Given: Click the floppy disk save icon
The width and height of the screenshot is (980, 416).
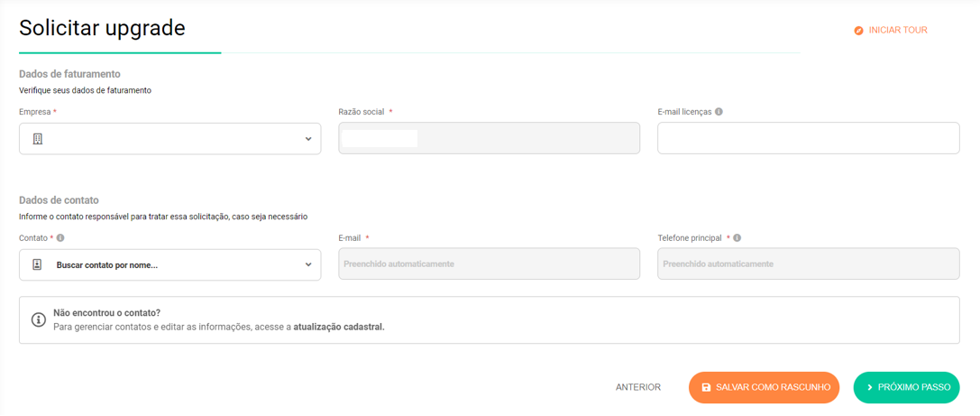Looking at the screenshot, I should tap(706, 388).
